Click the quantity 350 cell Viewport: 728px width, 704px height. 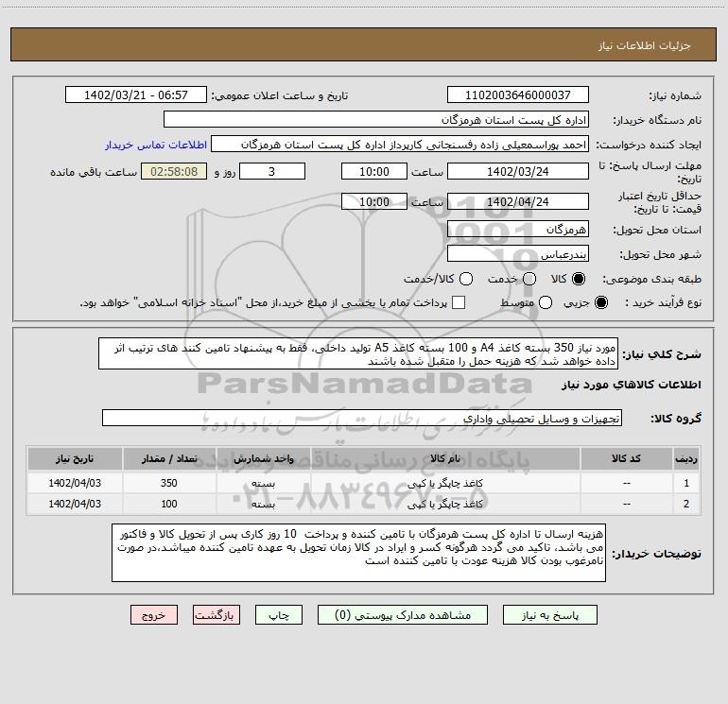click(x=169, y=483)
